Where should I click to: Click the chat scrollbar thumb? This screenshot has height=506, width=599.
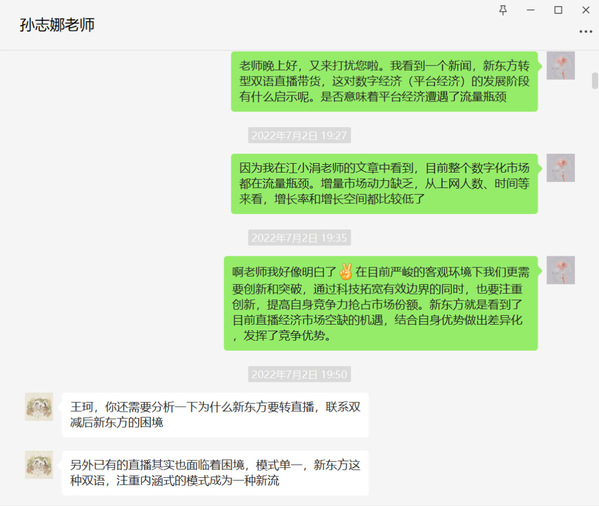tap(595, 81)
